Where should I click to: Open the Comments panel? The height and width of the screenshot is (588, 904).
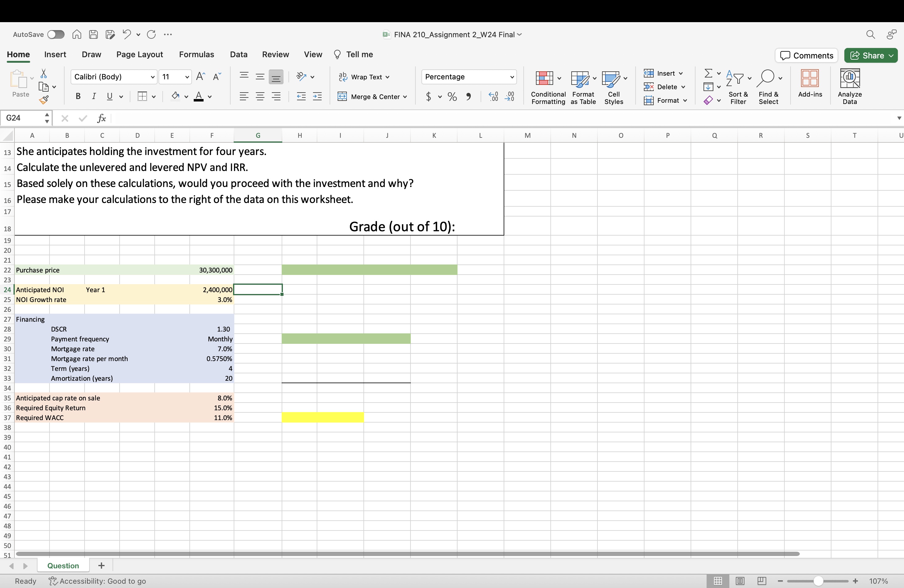tap(806, 55)
